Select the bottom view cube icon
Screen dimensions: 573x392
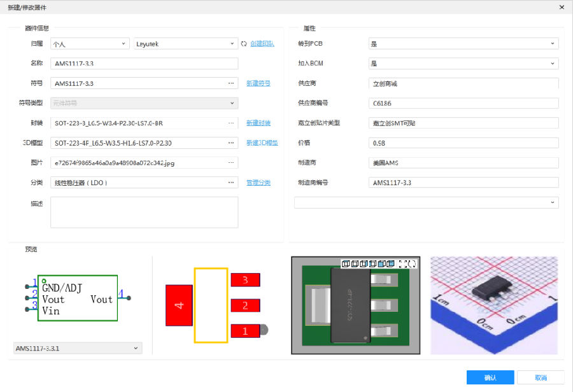[x=355, y=263]
